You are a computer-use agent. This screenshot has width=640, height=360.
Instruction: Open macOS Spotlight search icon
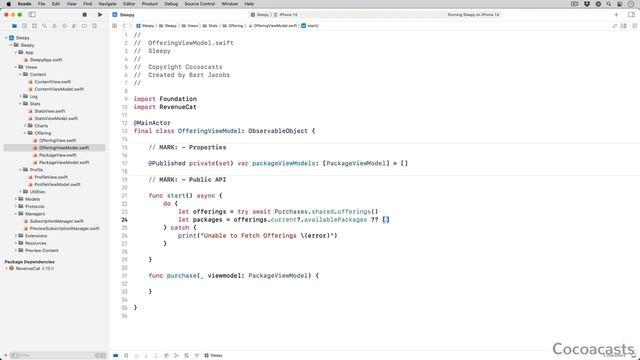pyautogui.click(x=609, y=4)
